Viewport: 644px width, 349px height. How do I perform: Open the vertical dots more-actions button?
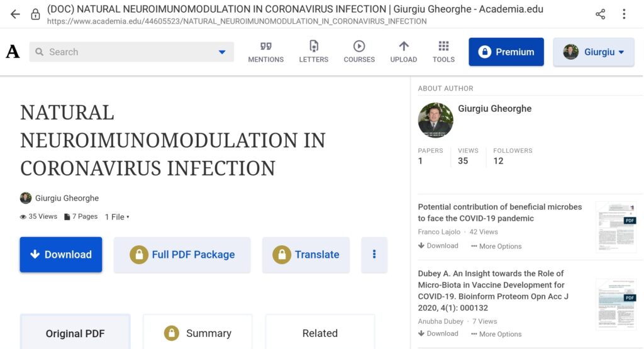tap(374, 255)
